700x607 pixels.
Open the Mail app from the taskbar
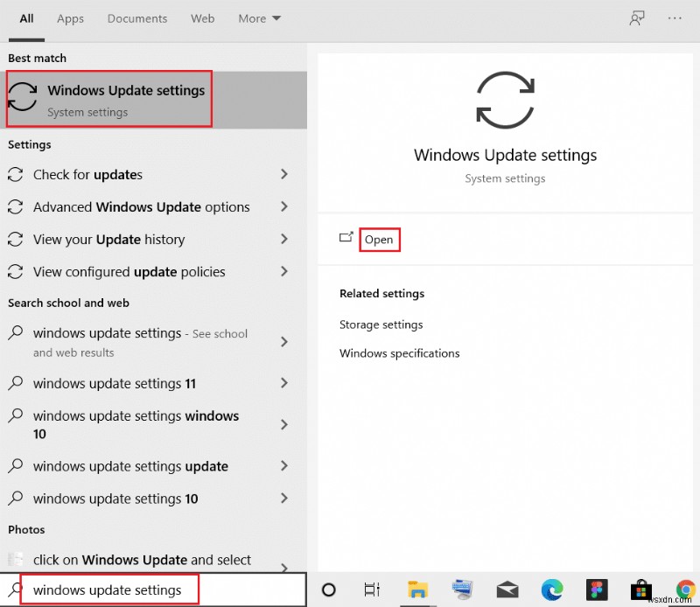point(507,590)
